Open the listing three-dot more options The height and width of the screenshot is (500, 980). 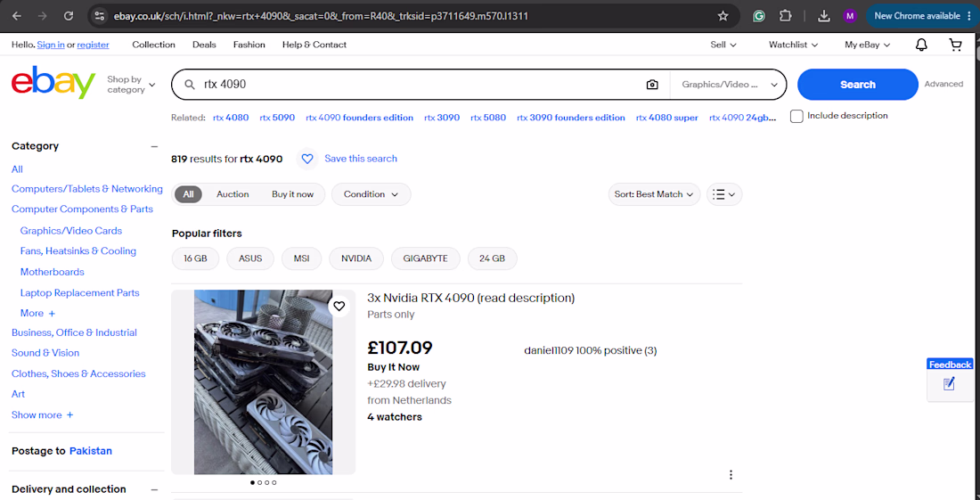pyautogui.click(x=731, y=475)
